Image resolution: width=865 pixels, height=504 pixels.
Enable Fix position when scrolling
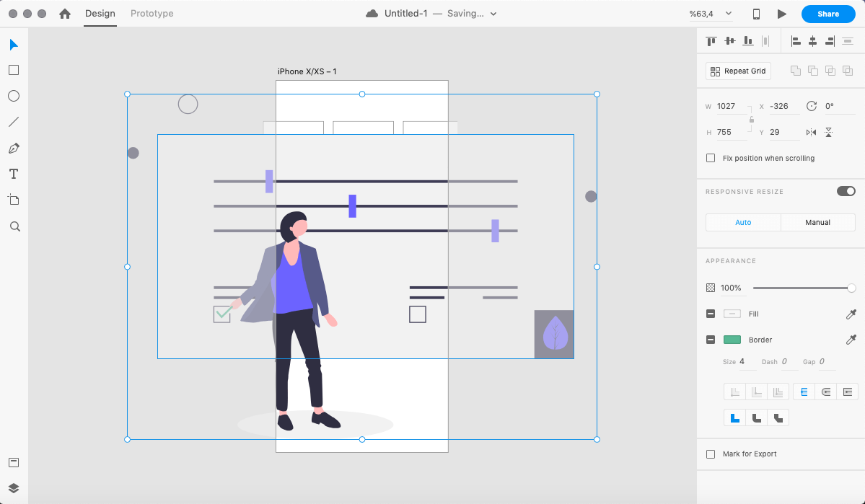coord(711,158)
